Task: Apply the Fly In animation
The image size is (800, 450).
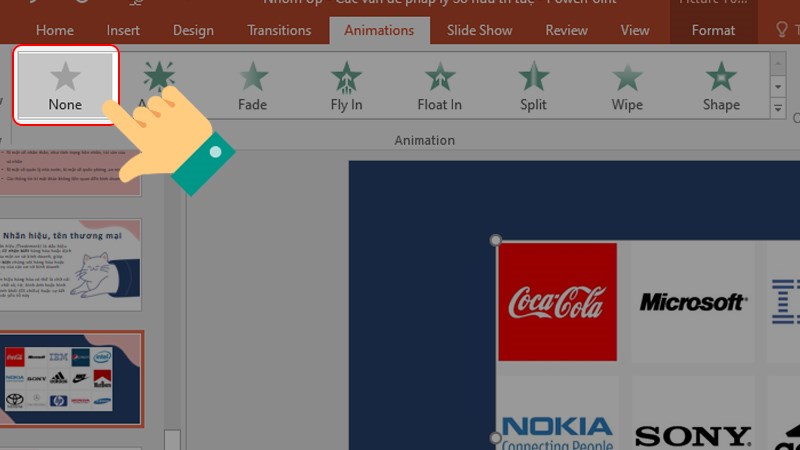Action: coord(346,85)
